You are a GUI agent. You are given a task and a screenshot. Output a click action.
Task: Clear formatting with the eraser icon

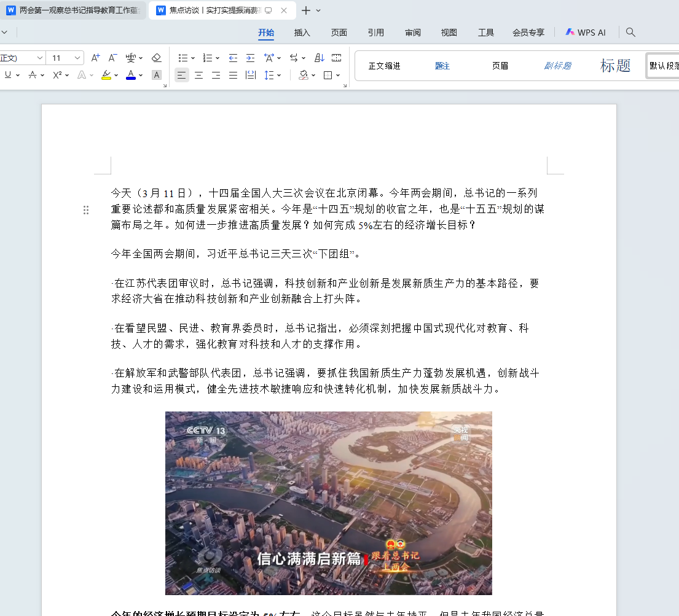pos(156,58)
